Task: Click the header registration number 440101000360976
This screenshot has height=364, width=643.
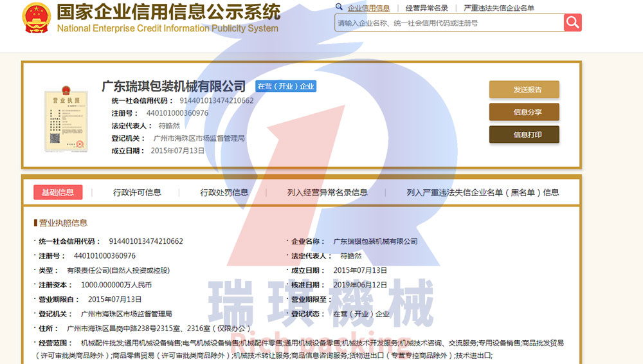Action: point(177,113)
